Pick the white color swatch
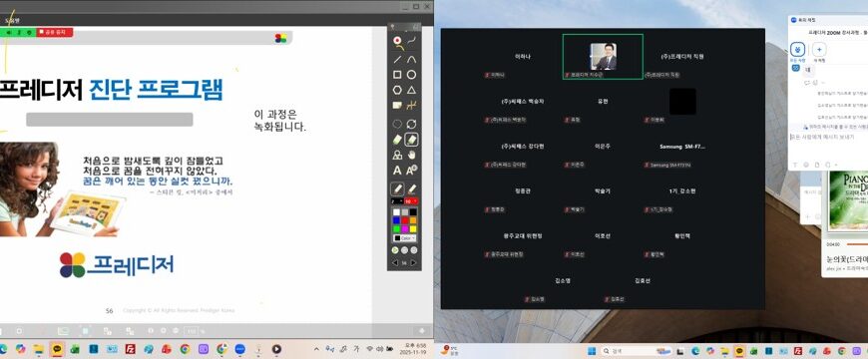Screen dimensions: 868x359 pyautogui.click(x=396, y=211)
